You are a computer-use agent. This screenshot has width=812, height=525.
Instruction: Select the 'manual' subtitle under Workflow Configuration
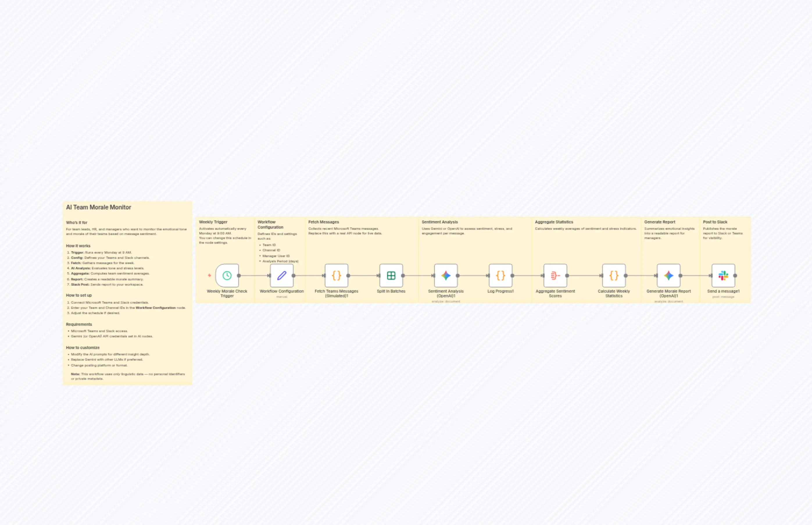(282, 297)
